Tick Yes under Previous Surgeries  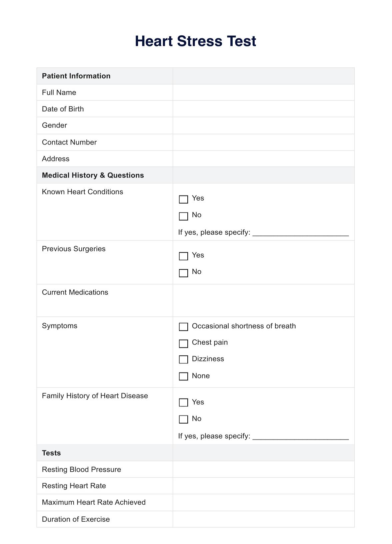coord(183,256)
